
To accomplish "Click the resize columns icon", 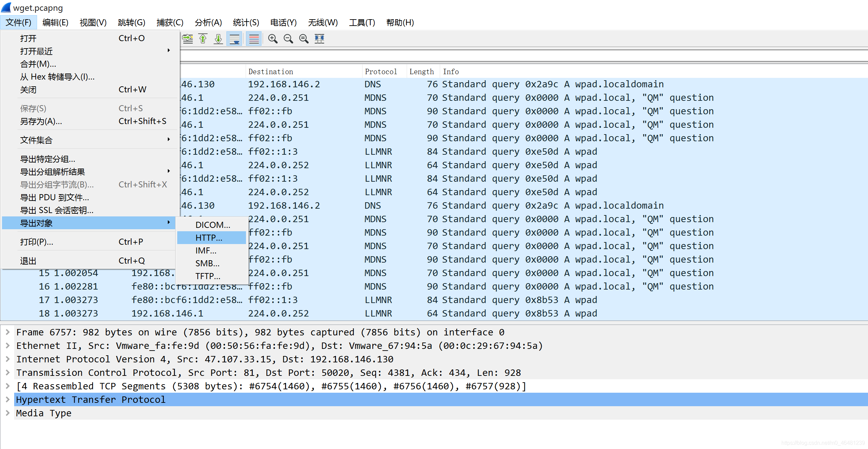I will [x=319, y=39].
